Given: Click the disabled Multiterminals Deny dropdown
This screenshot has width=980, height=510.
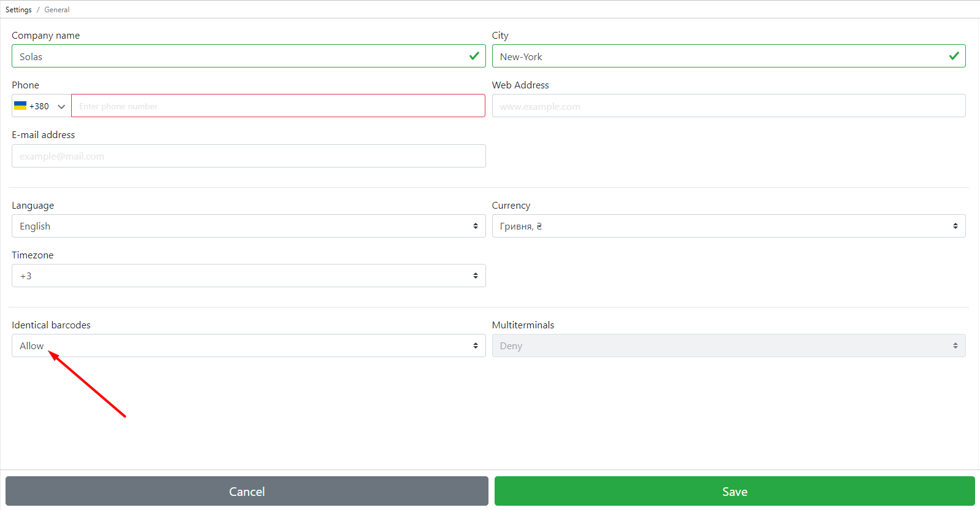Looking at the screenshot, I should coord(728,346).
